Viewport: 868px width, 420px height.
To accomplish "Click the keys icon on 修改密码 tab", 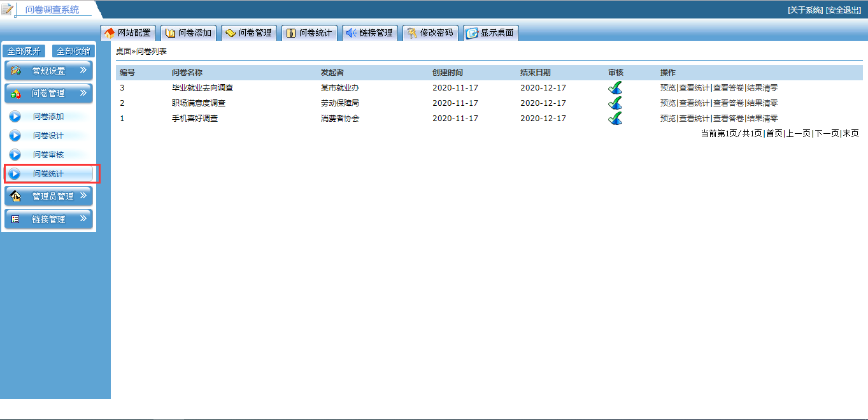I will click(x=412, y=33).
